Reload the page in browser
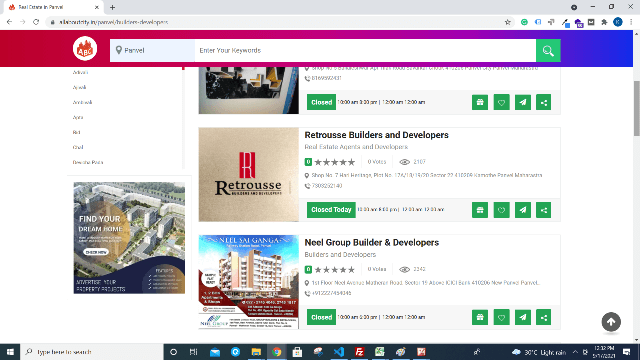The image size is (640, 360). pos(36,22)
